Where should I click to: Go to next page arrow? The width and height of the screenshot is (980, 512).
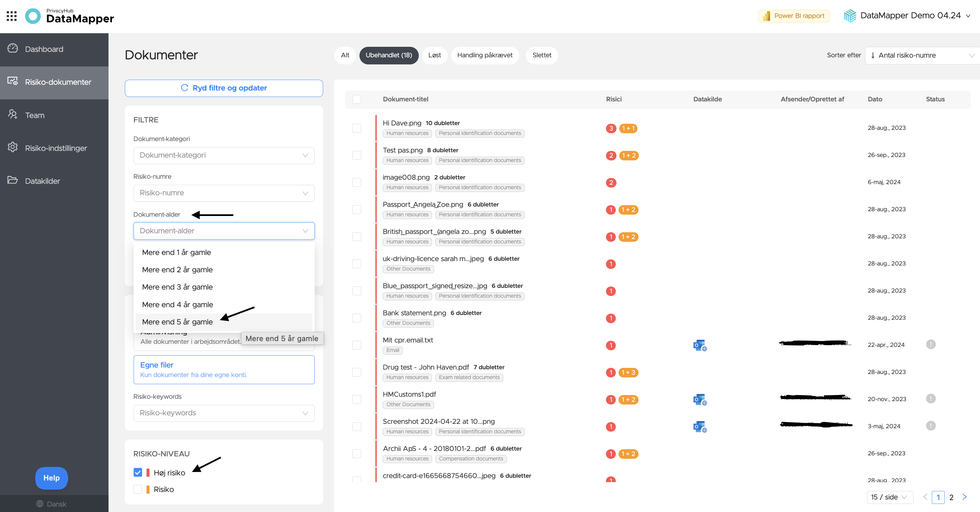pos(964,497)
